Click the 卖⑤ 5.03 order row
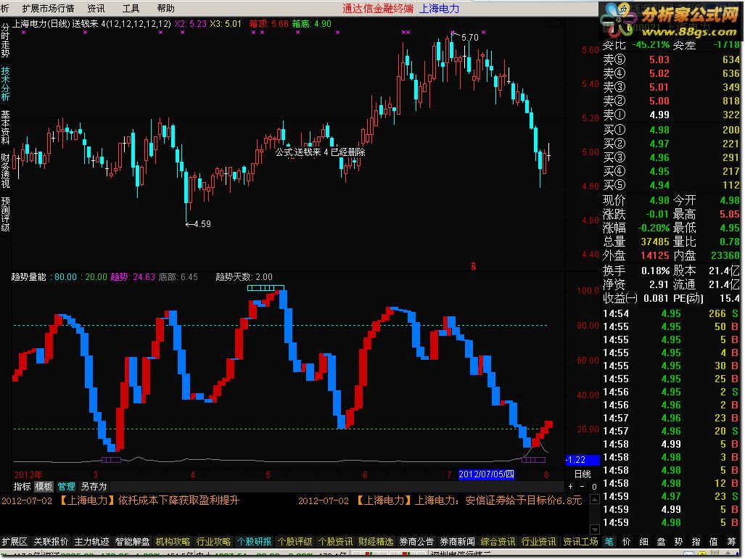Viewport: 745px width, 560px height. point(671,59)
